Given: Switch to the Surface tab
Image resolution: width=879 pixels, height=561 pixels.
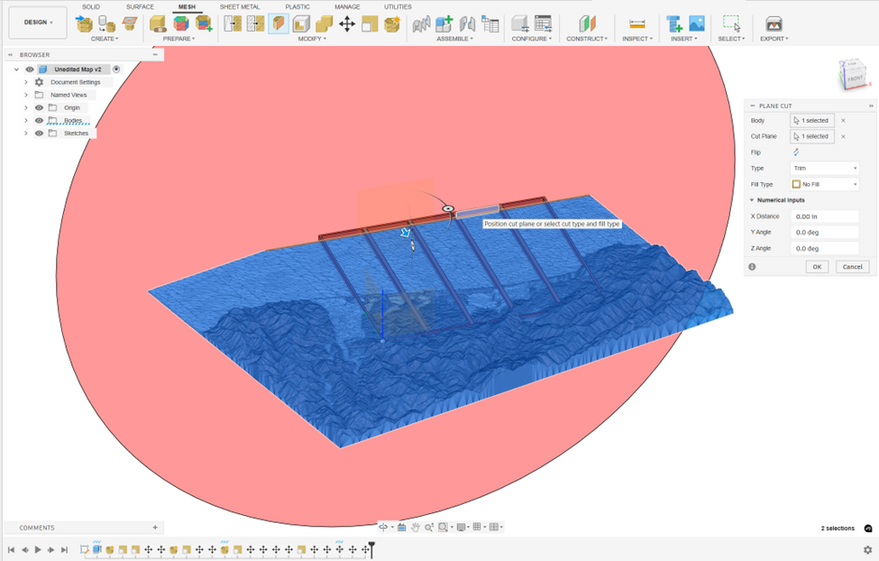Looking at the screenshot, I should click(140, 7).
